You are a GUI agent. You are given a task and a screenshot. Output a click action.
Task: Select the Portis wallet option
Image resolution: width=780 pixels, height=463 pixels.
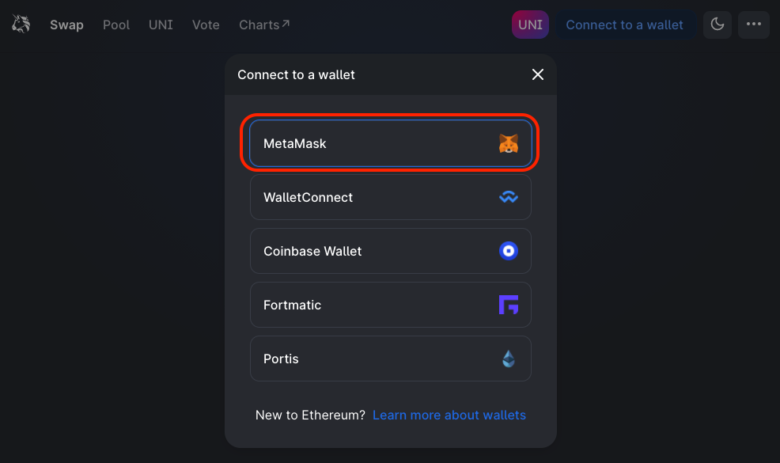coord(390,359)
